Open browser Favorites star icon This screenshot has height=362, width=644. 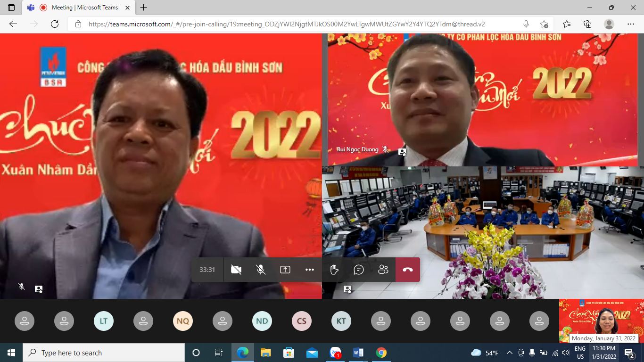(566, 24)
